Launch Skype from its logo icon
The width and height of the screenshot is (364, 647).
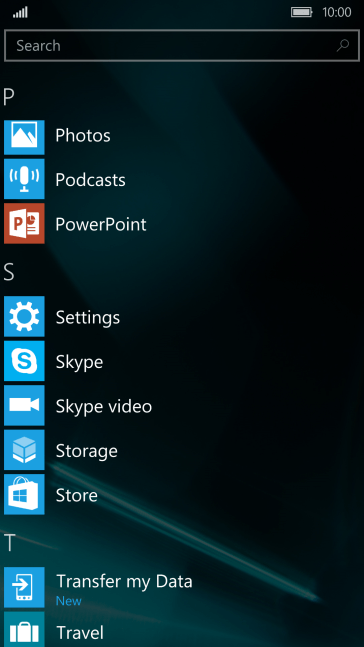(x=24, y=361)
